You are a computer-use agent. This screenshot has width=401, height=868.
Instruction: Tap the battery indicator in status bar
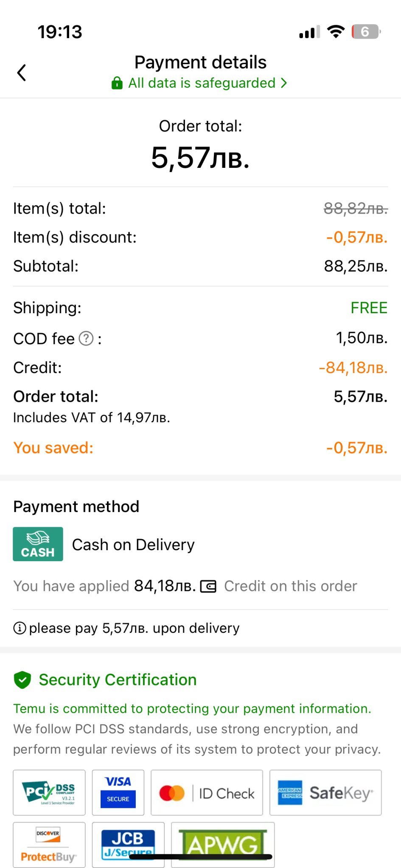(366, 32)
